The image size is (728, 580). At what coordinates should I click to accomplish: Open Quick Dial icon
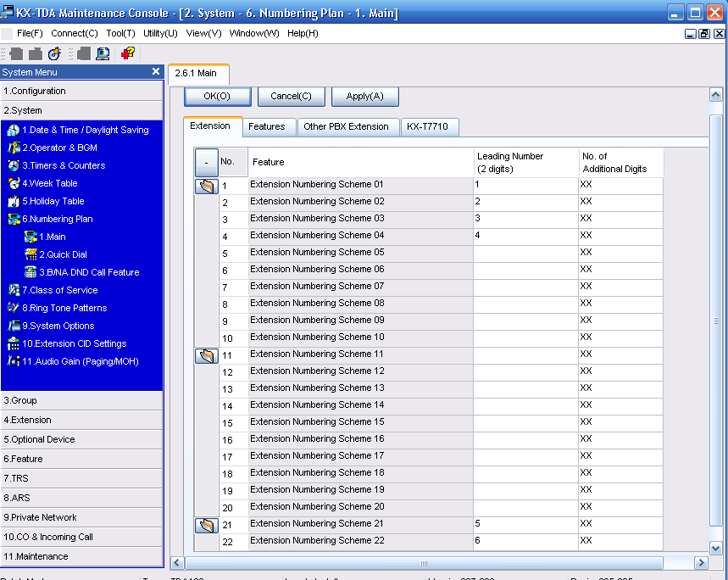(31, 254)
